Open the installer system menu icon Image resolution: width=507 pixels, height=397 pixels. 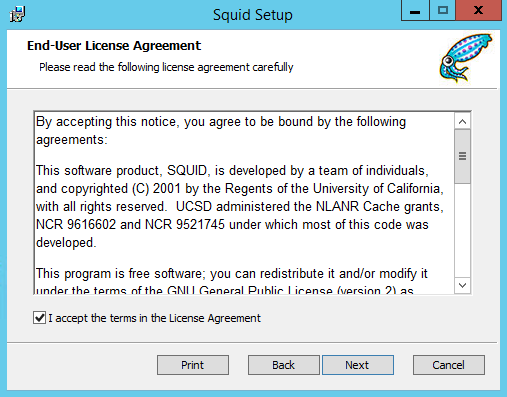pos(17,14)
